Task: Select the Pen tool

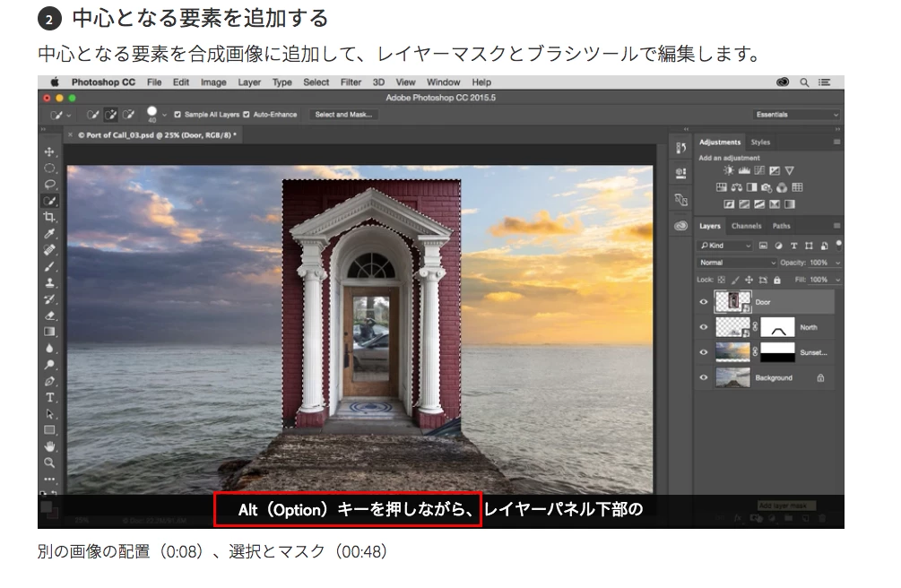Action: (50, 381)
